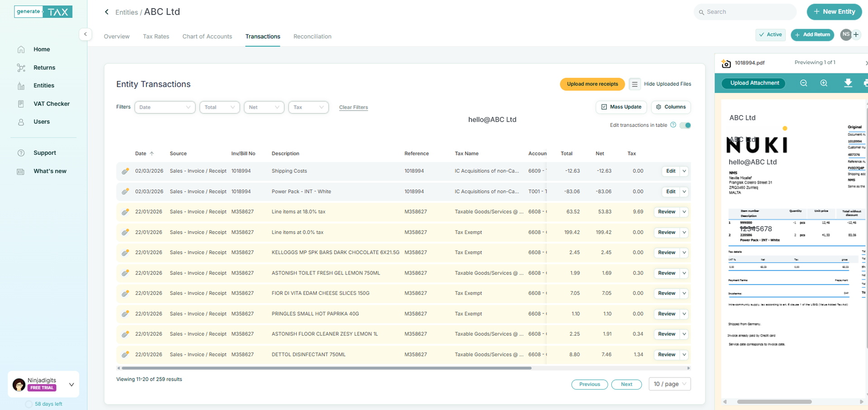Image resolution: width=868 pixels, height=410 pixels.
Task: Click Upload more receipts button
Action: (592, 84)
